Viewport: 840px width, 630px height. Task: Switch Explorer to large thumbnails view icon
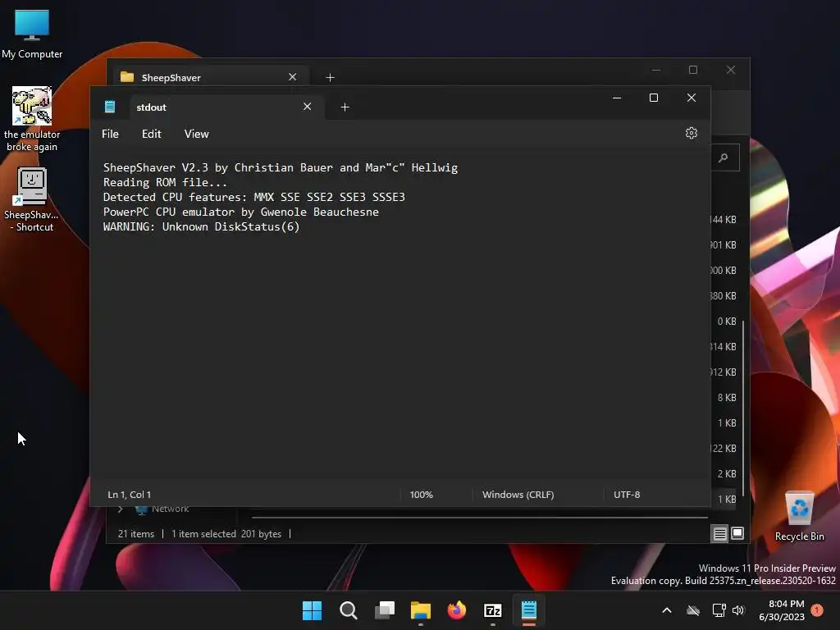point(737,533)
